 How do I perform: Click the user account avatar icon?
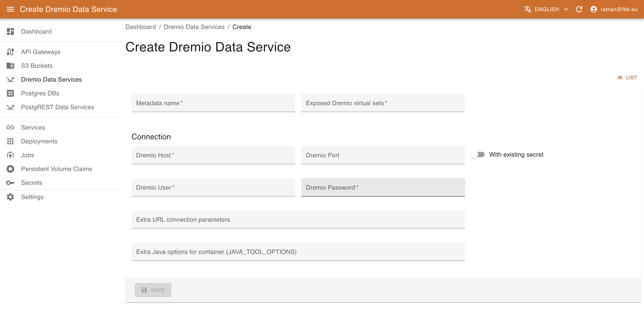(x=594, y=9)
